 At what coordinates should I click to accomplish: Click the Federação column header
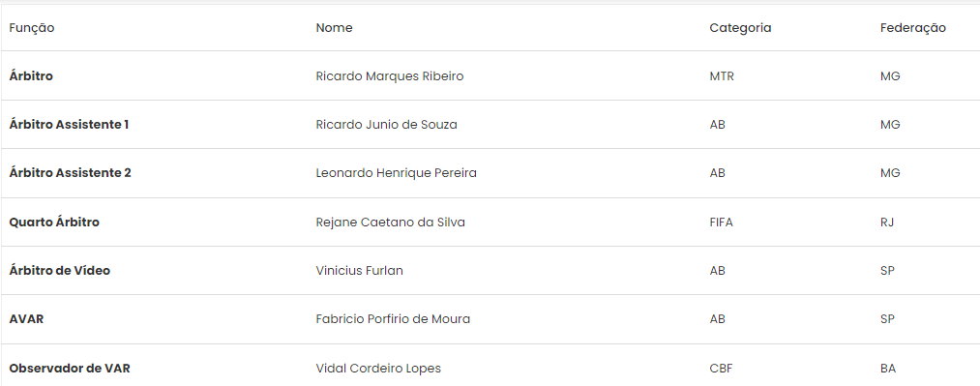tap(912, 29)
